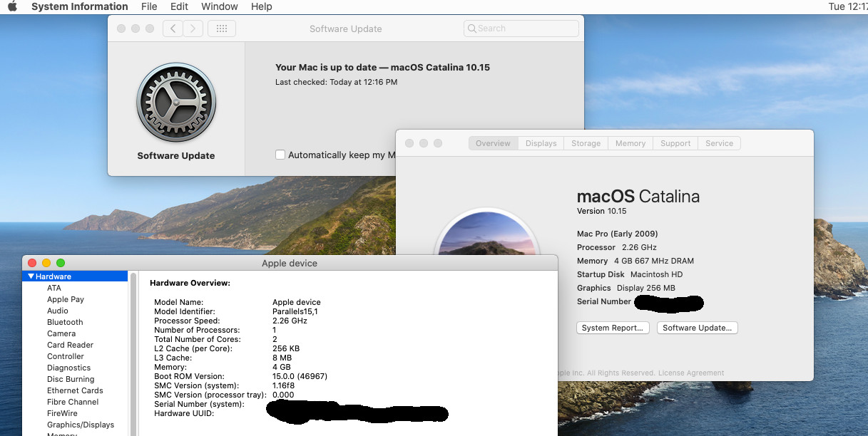Select Fibre Channel in the sidebar

tap(73, 402)
